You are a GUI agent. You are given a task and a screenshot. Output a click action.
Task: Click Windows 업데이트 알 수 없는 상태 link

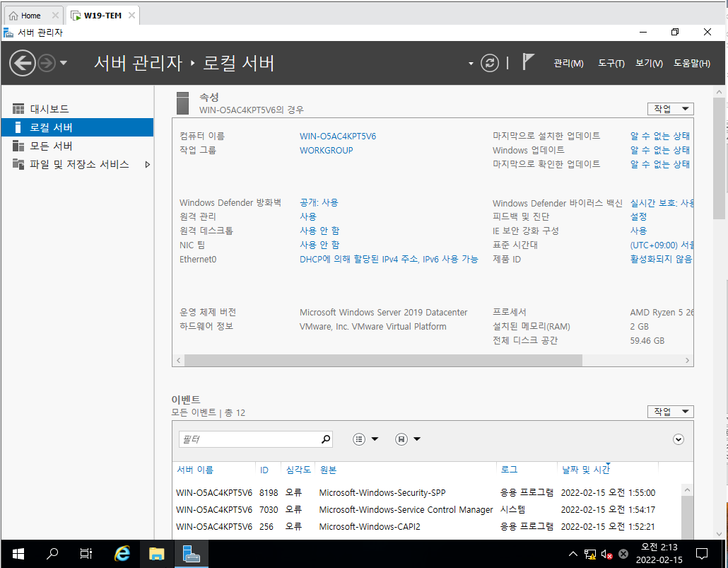pos(659,150)
